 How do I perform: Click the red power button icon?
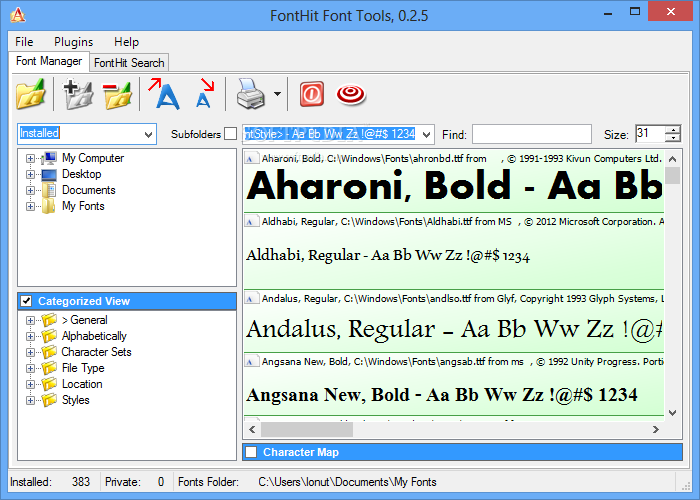(x=312, y=94)
